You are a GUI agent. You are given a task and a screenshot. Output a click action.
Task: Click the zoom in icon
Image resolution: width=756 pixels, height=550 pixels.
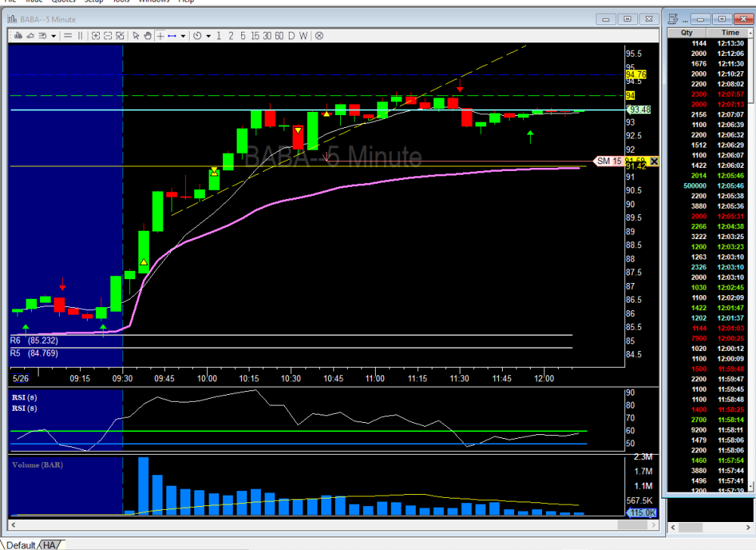pyautogui.click(x=95, y=36)
